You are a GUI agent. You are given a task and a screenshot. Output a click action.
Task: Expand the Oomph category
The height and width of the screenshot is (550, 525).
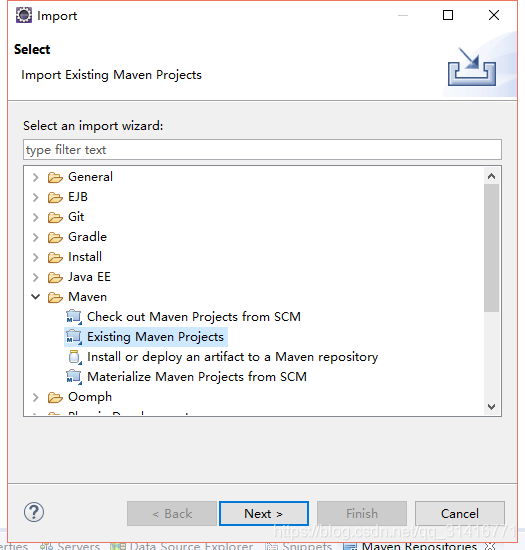35,397
